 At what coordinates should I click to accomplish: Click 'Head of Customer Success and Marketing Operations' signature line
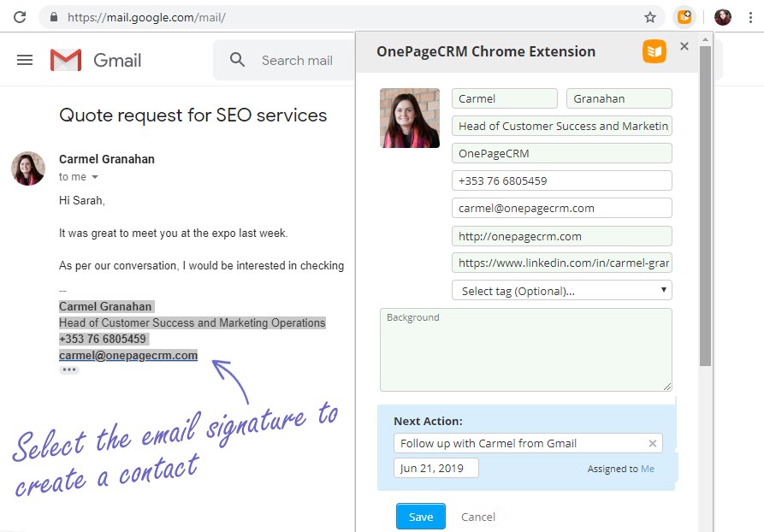click(x=192, y=322)
